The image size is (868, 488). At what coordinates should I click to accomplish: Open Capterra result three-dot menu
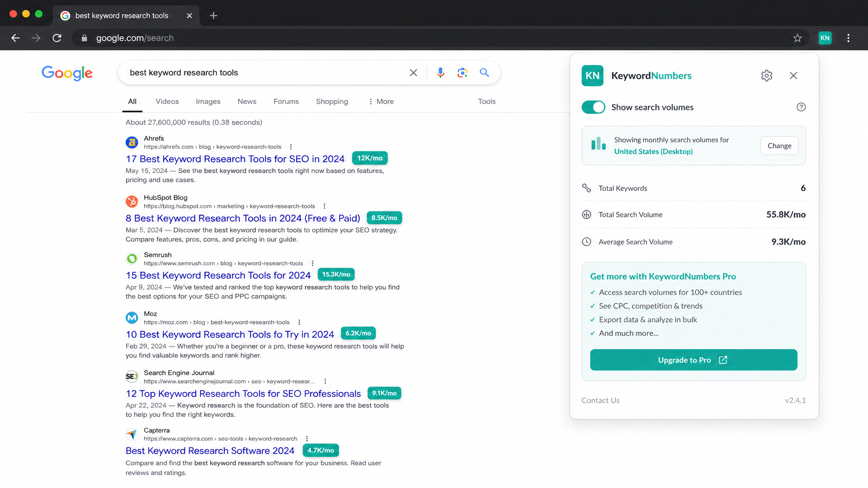[307, 439]
